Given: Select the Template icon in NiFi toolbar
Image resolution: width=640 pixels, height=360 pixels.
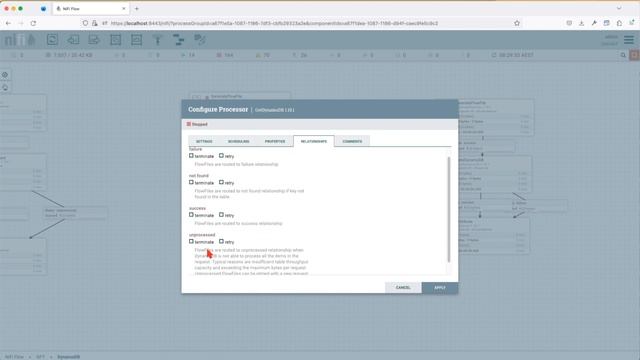Looking at the screenshot, I should [179, 40].
